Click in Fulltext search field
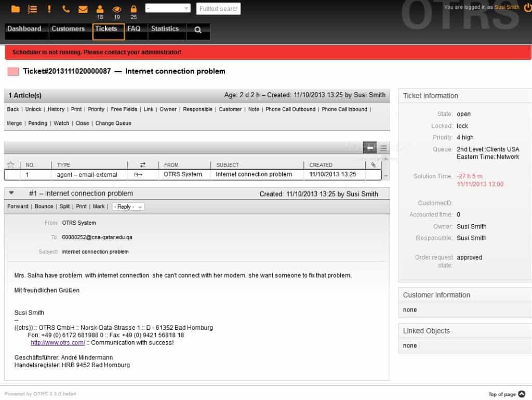Viewport: 532px width, 400px height. (218, 9)
